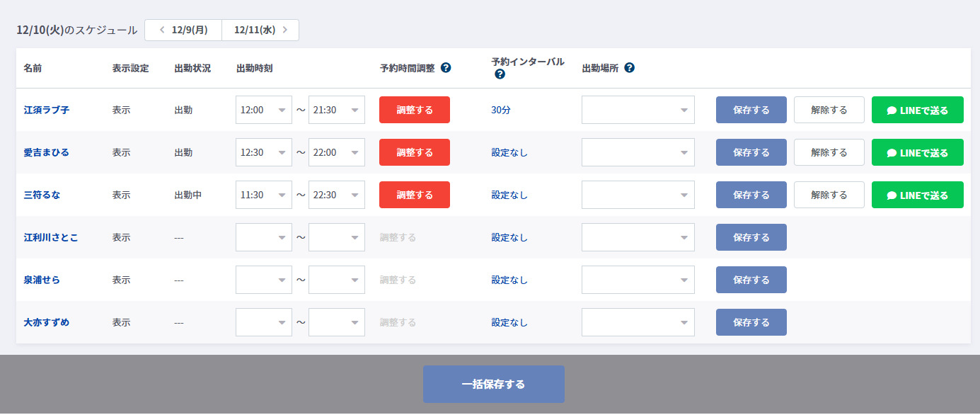Click help icon under 予約インターバル header
Viewport: 980px width, 415px height.
tap(500, 74)
